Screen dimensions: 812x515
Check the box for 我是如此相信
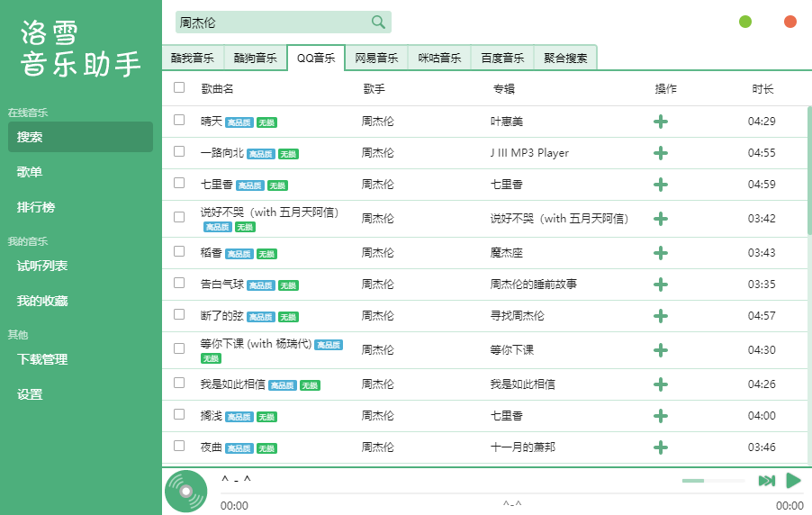[x=179, y=383]
